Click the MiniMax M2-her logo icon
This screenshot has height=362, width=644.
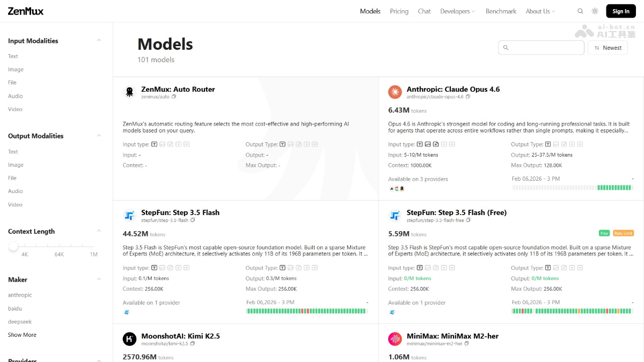pyautogui.click(x=395, y=339)
